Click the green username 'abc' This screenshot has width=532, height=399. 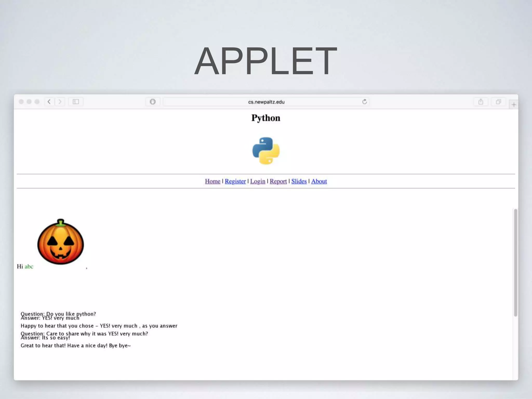point(29,267)
